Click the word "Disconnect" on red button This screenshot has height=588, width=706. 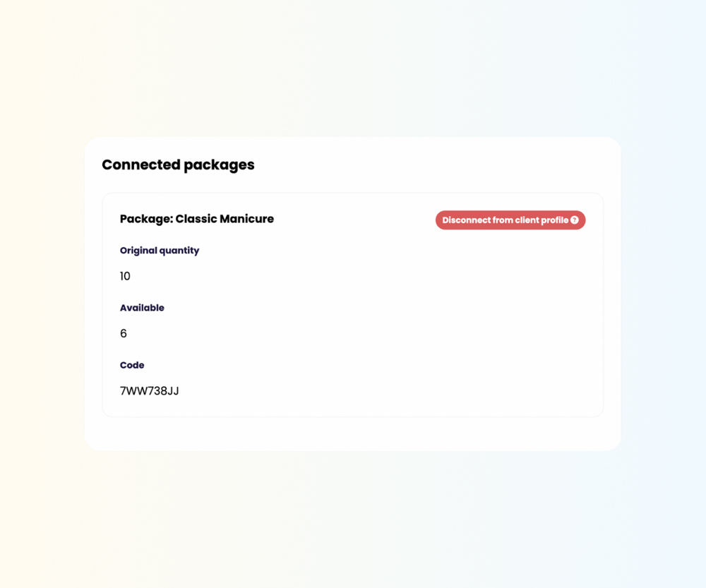pyautogui.click(x=466, y=220)
